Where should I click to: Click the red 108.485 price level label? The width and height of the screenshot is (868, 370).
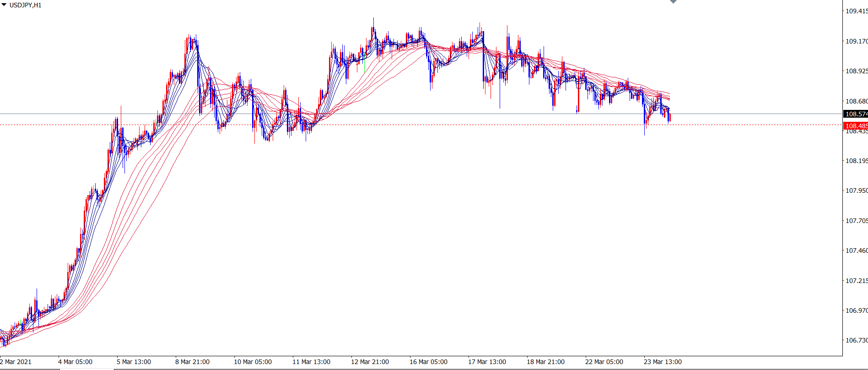[x=855, y=125]
